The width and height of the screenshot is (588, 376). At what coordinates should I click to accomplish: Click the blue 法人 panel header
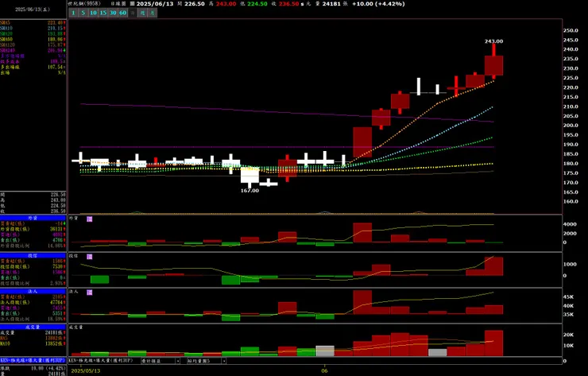33,291
